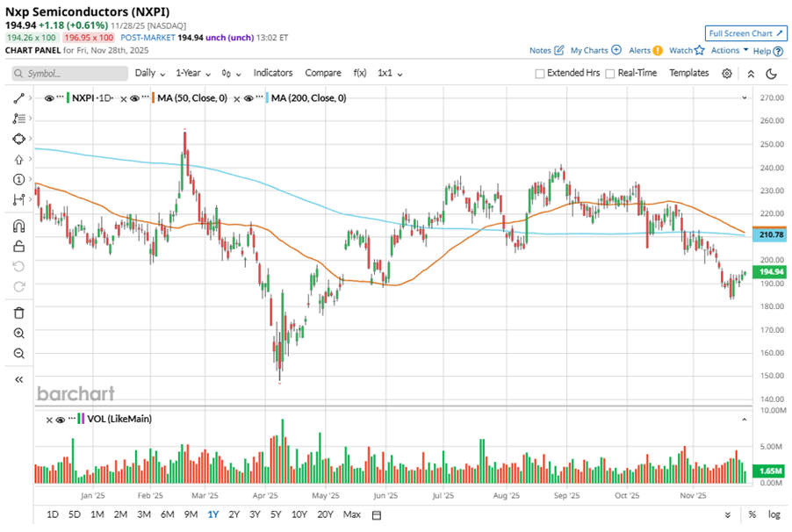Click the NXPI green color swatch
Screen dimensions: 792x532
[x=68, y=97]
